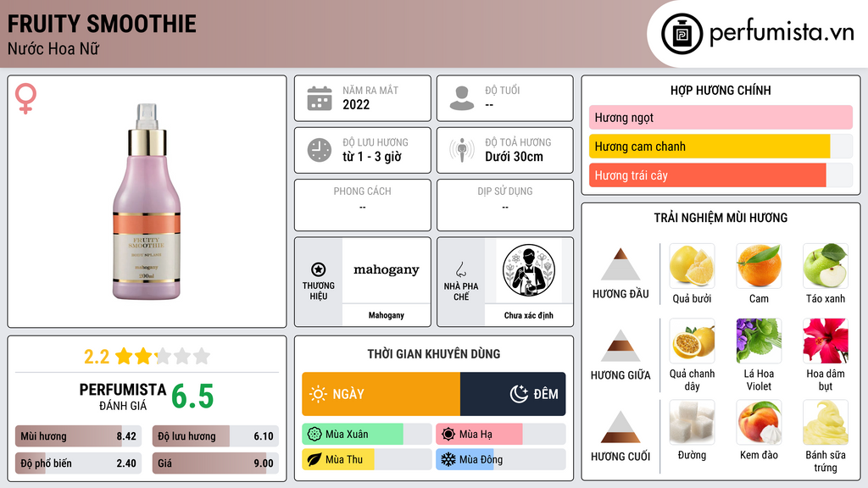Click the projection value Dưới 30cm

[x=515, y=157]
